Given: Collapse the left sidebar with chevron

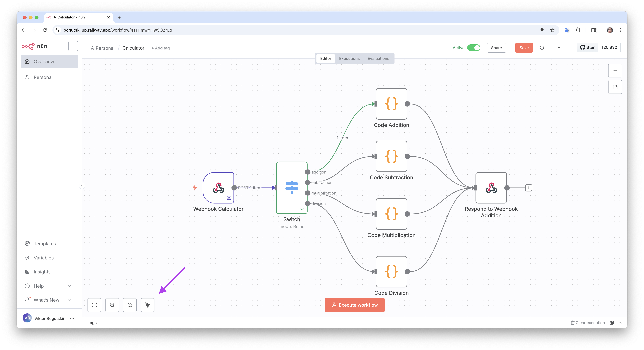Looking at the screenshot, I should pos(82,186).
